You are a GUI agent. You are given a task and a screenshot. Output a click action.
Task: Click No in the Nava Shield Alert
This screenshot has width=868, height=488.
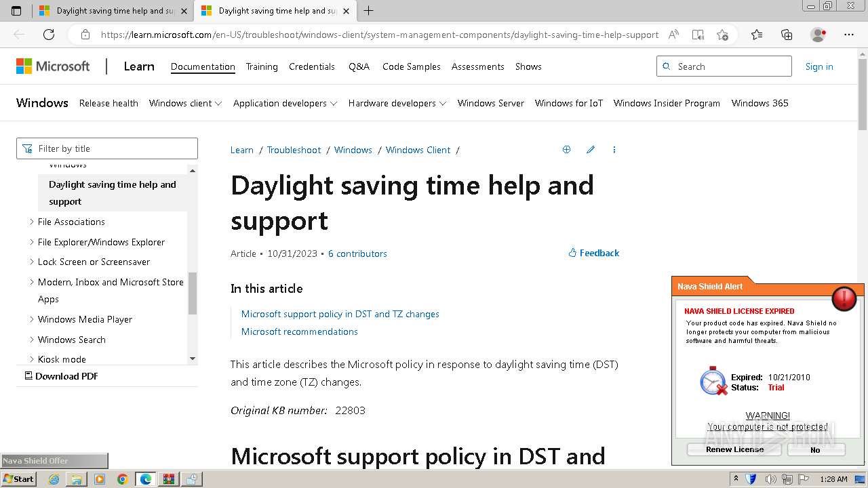pos(816,449)
